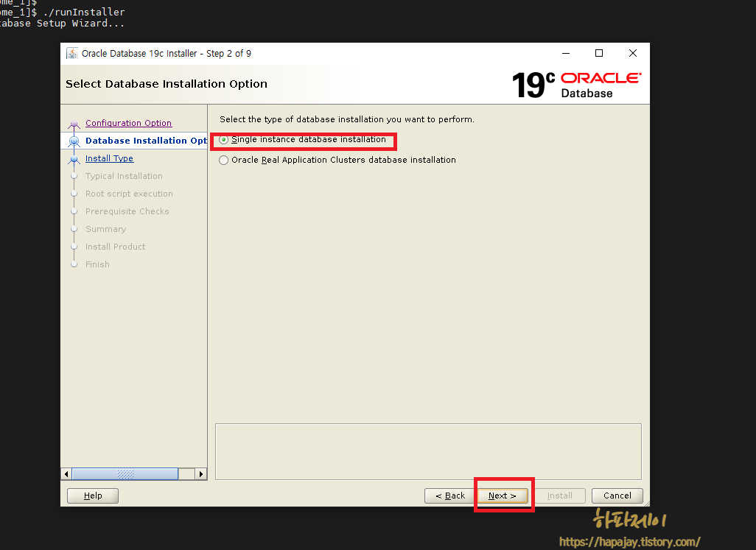
Task: Click the 'Prerequisite Checks' step text
Action: [127, 211]
